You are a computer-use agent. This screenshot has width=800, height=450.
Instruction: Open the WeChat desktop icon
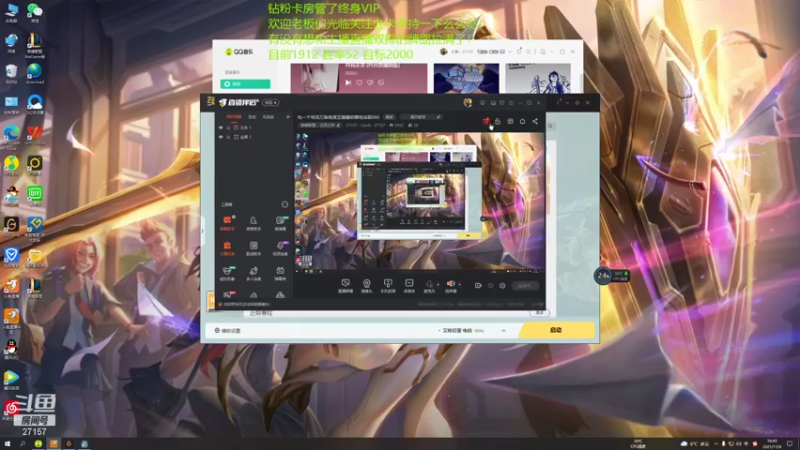tap(35, 12)
